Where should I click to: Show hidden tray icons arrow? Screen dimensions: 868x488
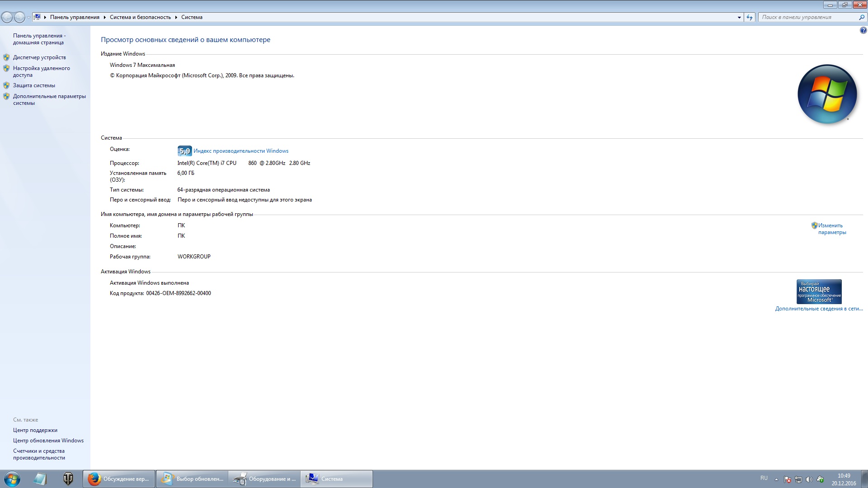coord(776,479)
